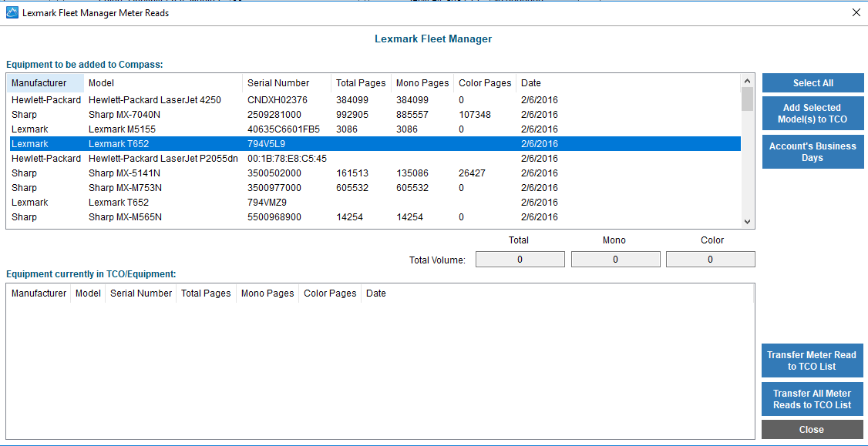The image size is (868, 446).
Task: Sort upper list by Model column header
Action: coord(163,83)
